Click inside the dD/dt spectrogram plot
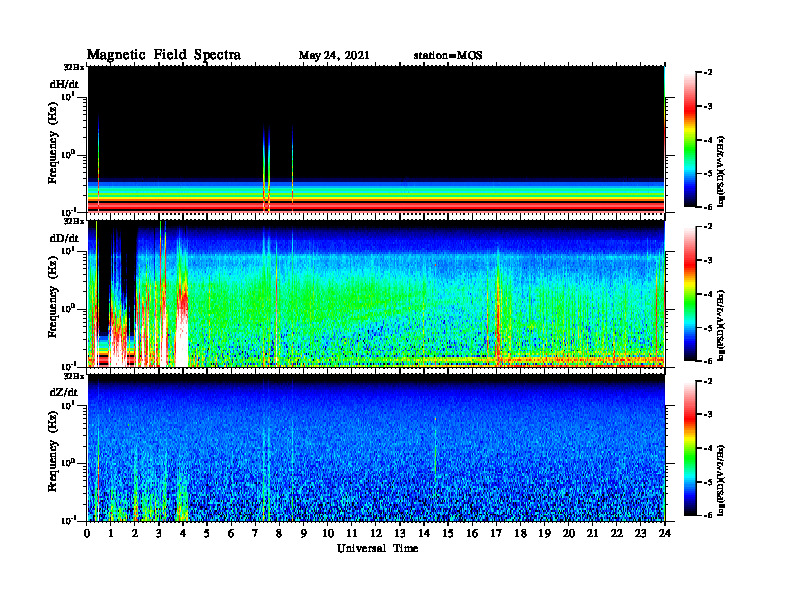 [x=376, y=293]
